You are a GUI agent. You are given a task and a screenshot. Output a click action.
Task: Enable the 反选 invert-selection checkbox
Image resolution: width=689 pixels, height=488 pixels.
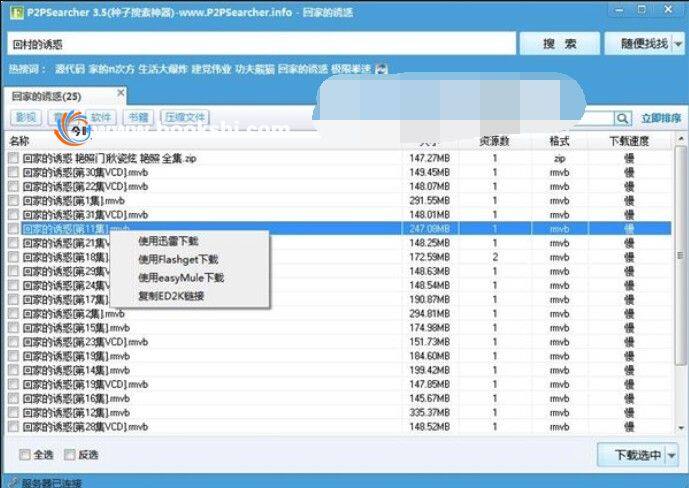[69, 455]
